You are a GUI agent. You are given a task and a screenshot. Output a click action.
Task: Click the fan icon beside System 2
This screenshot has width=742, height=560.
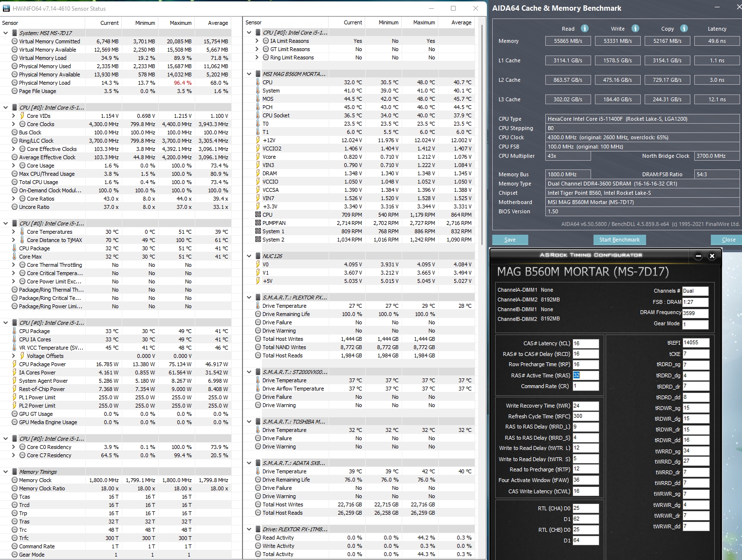(258, 240)
